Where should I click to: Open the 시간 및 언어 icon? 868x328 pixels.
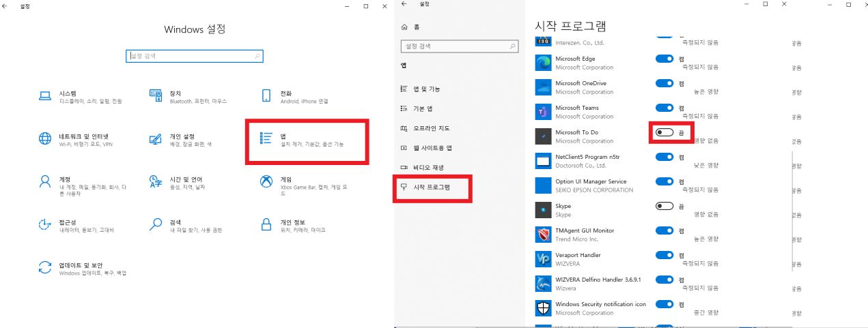point(156,181)
